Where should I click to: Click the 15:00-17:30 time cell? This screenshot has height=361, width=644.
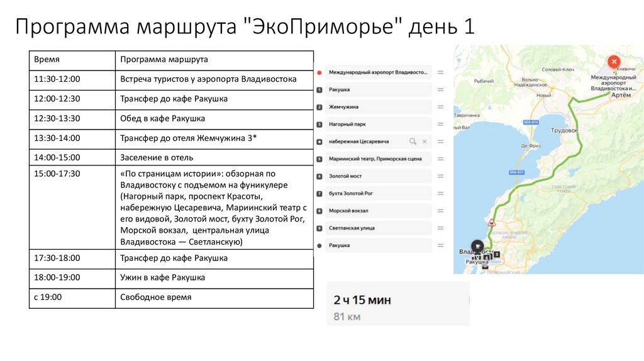click(72, 208)
